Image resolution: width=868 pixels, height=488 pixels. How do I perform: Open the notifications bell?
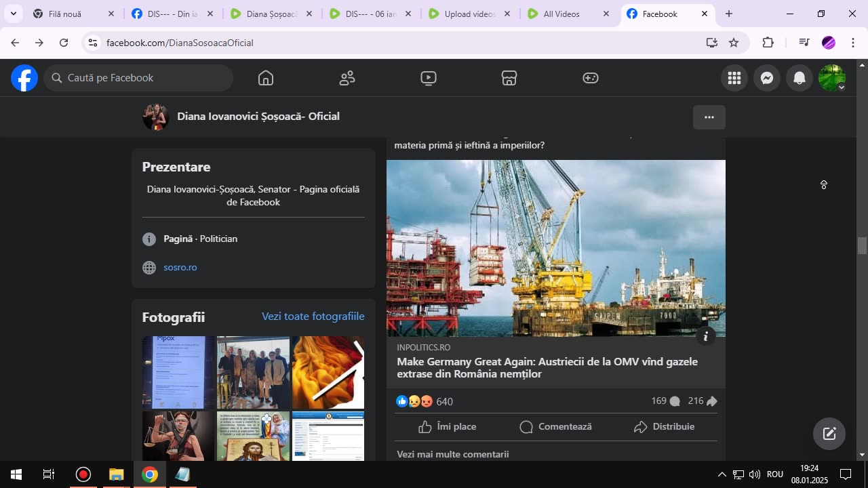800,78
